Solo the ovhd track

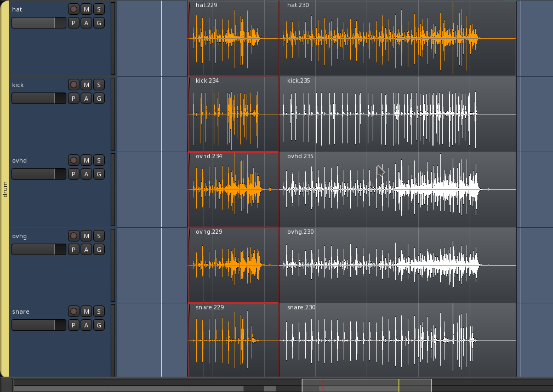99,160
